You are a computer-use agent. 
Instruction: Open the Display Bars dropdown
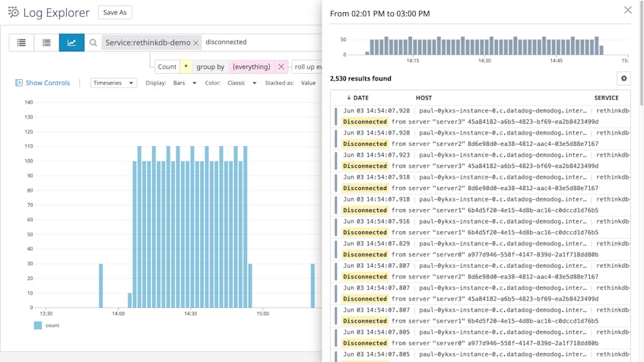coord(185,83)
